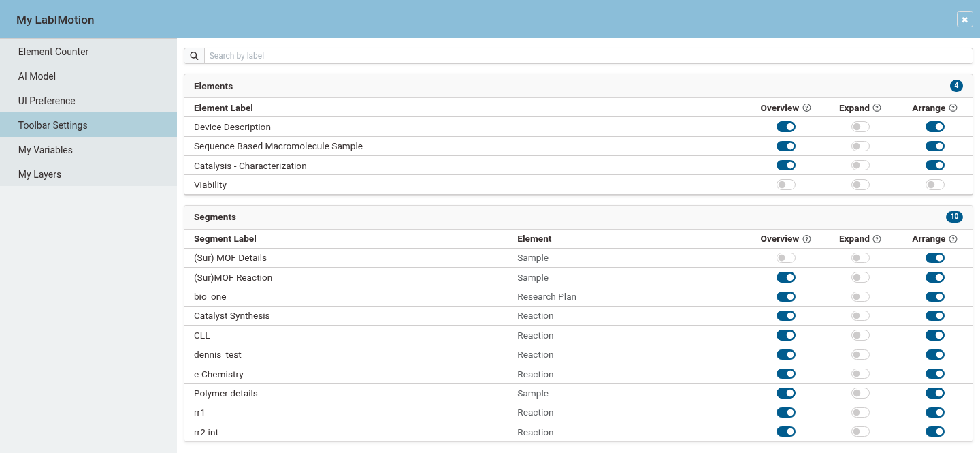Screen dimensions: 980x453
Task: Click the Polymer details segment label
Action: click(226, 393)
